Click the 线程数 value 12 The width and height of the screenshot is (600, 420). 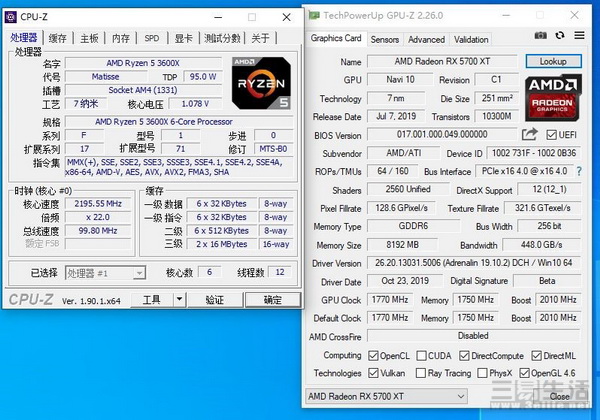point(280,272)
